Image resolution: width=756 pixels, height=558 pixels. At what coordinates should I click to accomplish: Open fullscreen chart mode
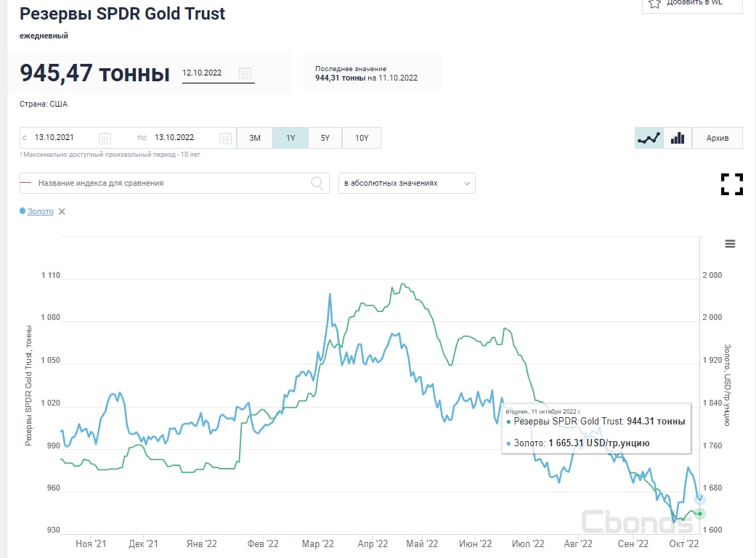tap(732, 184)
